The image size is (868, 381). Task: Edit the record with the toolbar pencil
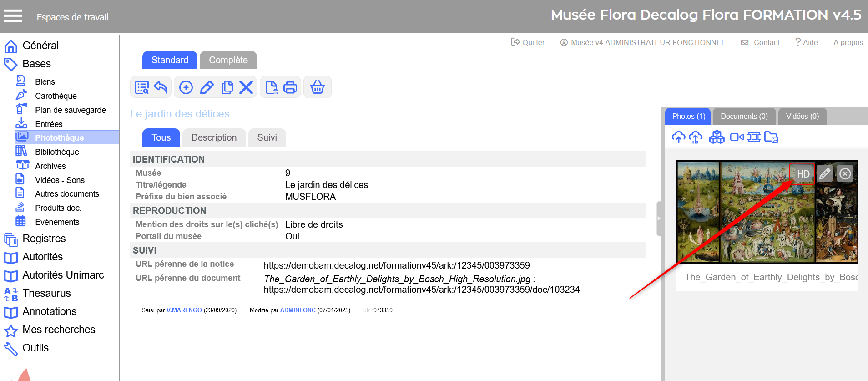(207, 87)
